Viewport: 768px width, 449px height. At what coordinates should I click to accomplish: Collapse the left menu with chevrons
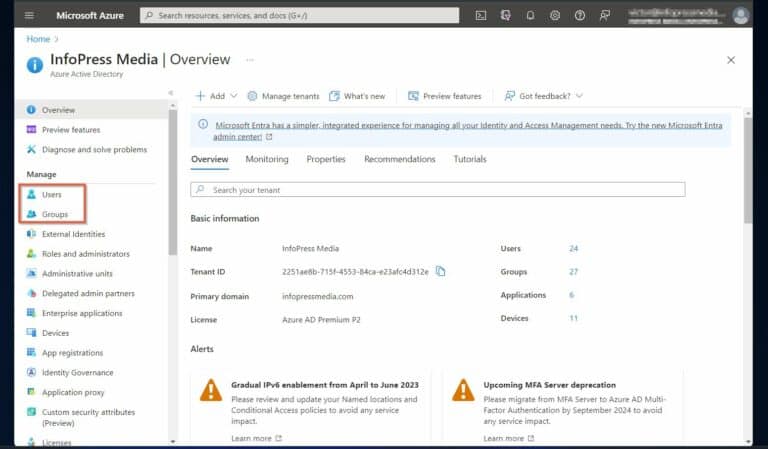(x=170, y=93)
